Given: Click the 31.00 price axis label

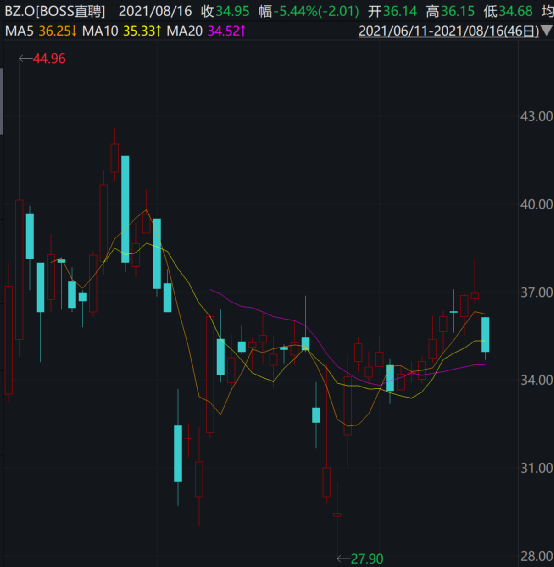Looking at the screenshot, I should click(x=536, y=468).
